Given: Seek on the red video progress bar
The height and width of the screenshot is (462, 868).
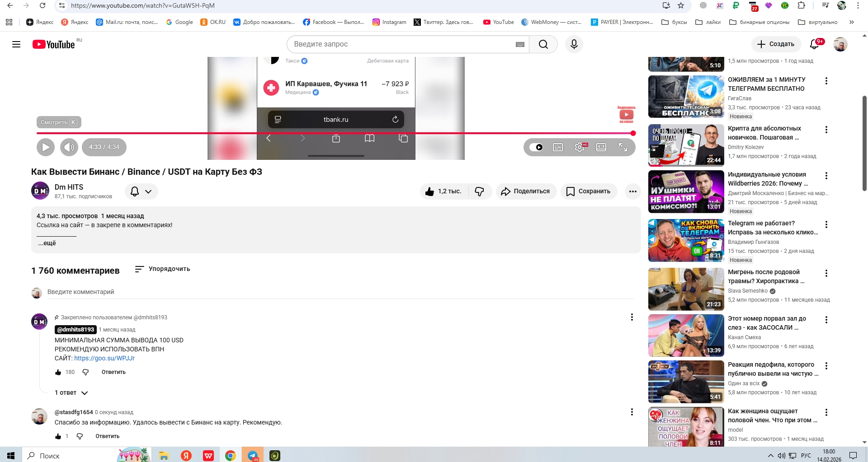Looking at the screenshot, I should [335, 133].
